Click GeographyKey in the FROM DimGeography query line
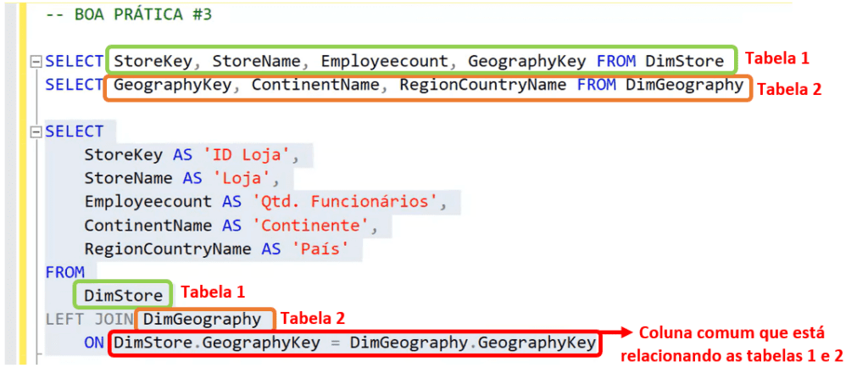Image resolution: width=868 pixels, height=379 pixels. 171,86
